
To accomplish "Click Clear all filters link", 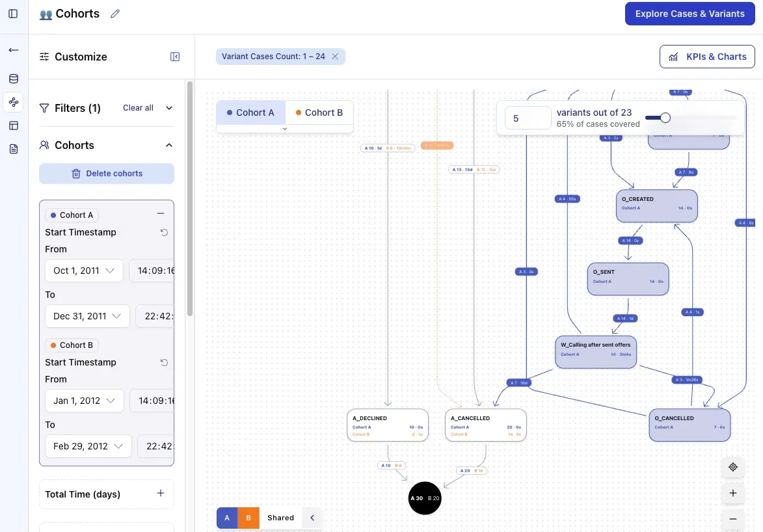I will point(138,108).
